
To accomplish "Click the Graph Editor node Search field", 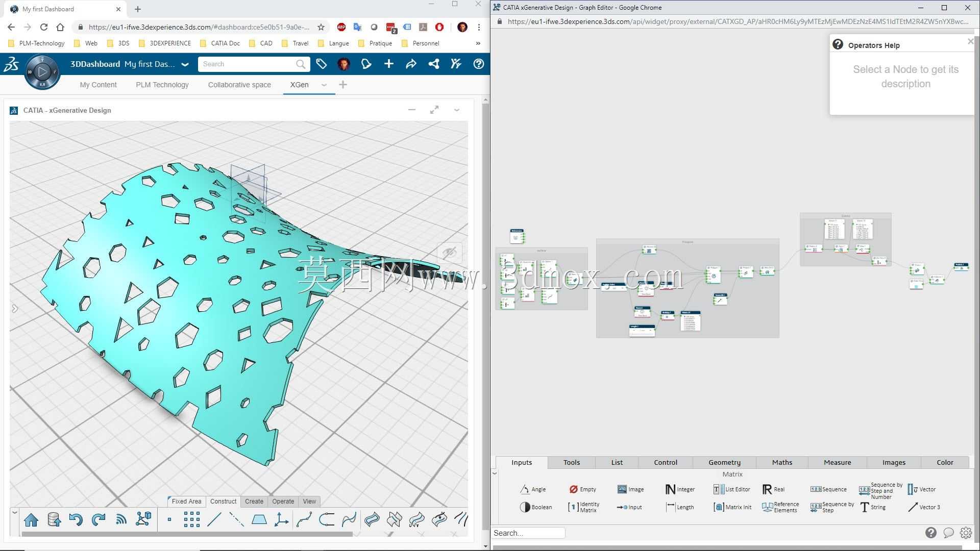I will pyautogui.click(x=528, y=533).
